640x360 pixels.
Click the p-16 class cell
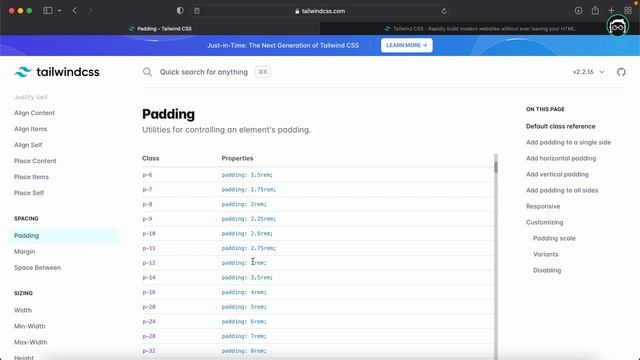(x=149, y=292)
